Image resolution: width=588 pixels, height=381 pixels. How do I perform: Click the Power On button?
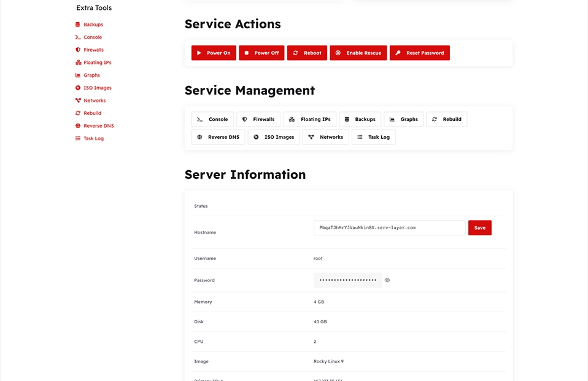214,53
